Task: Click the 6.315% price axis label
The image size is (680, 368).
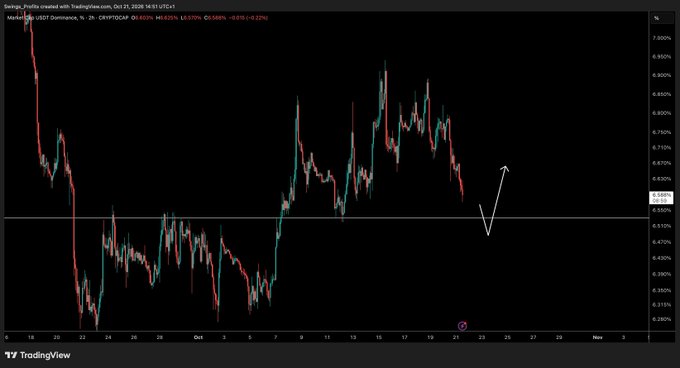Action: [x=662, y=305]
